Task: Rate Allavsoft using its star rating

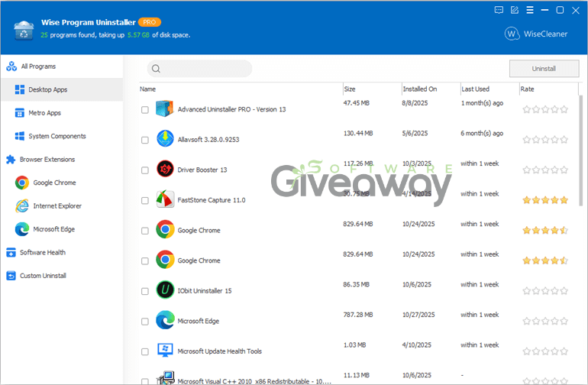Action: coord(545,140)
